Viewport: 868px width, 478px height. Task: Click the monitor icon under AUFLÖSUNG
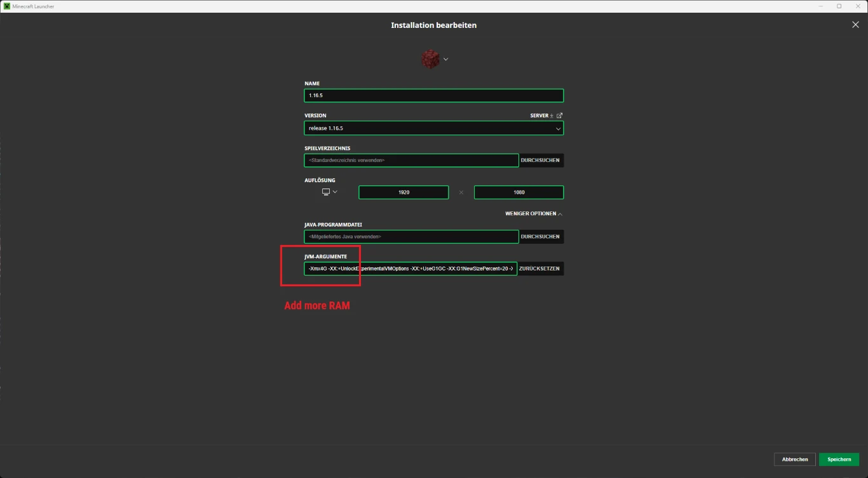pos(325,191)
